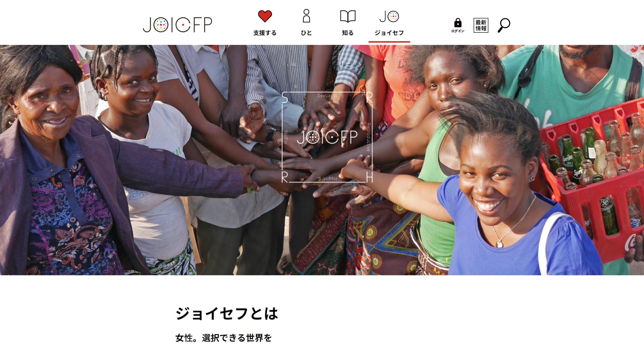The width and height of the screenshot is (644, 360).
Task: Click the small JO logo navigation icon
Action: coord(389,16)
